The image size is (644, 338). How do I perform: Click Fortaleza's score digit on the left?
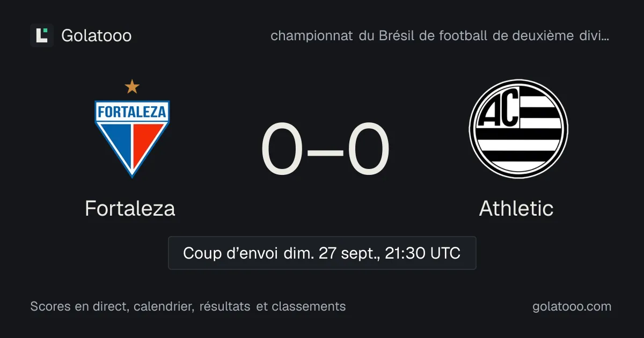(282, 150)
